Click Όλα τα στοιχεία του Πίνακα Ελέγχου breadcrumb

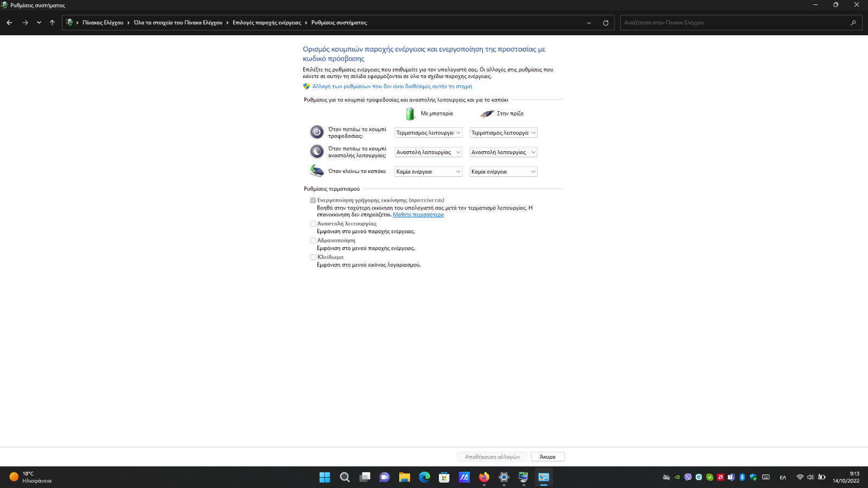click(178, 23)
